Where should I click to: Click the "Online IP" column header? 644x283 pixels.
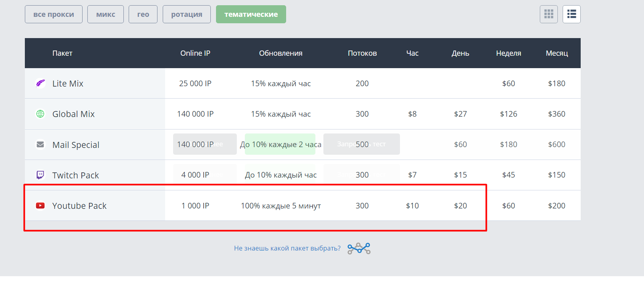point(195,53)
